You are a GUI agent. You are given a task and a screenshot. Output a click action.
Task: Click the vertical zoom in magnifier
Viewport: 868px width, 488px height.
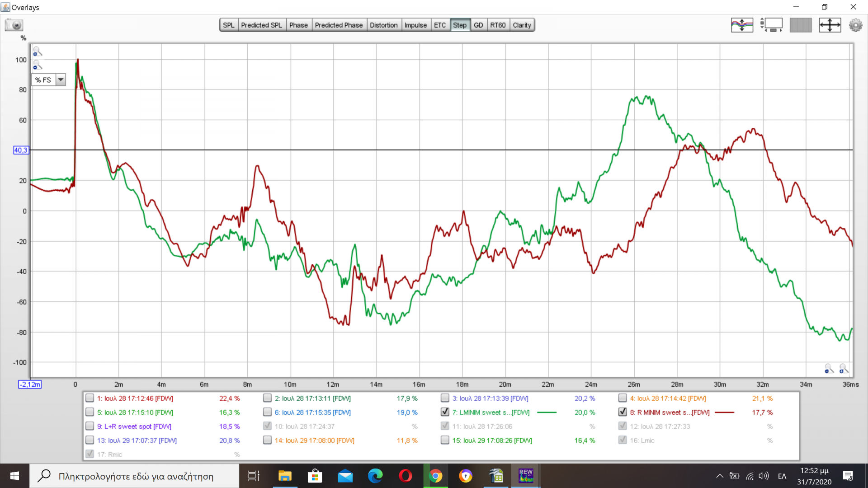click(x=37, y=52)
